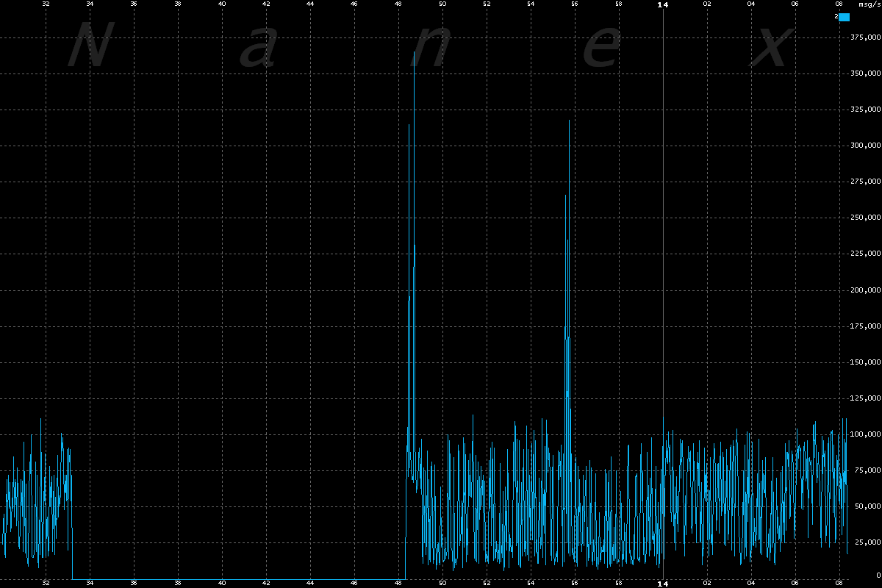
Task: Click minute "48" on the top time axis
Action: tap(398, 4)
